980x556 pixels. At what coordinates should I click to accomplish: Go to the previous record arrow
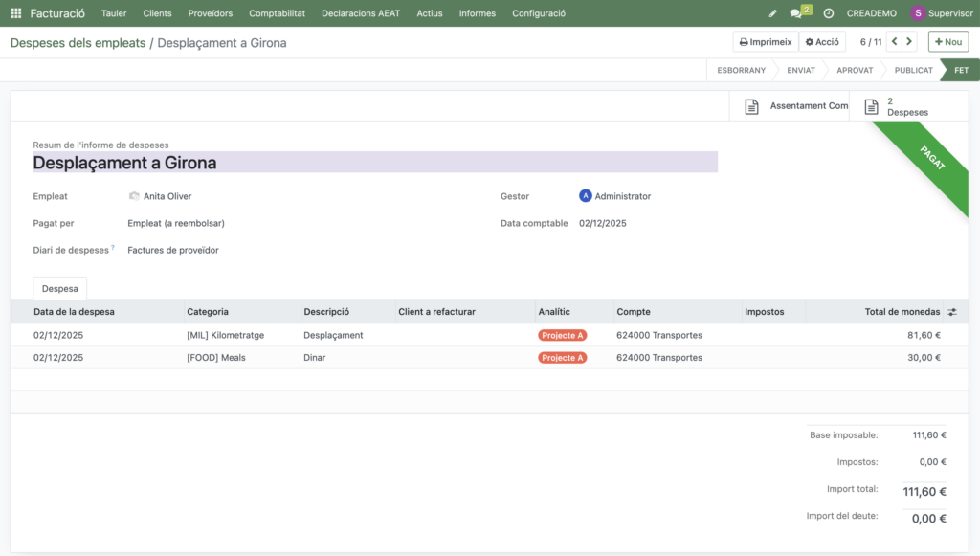tap(894, 42)
